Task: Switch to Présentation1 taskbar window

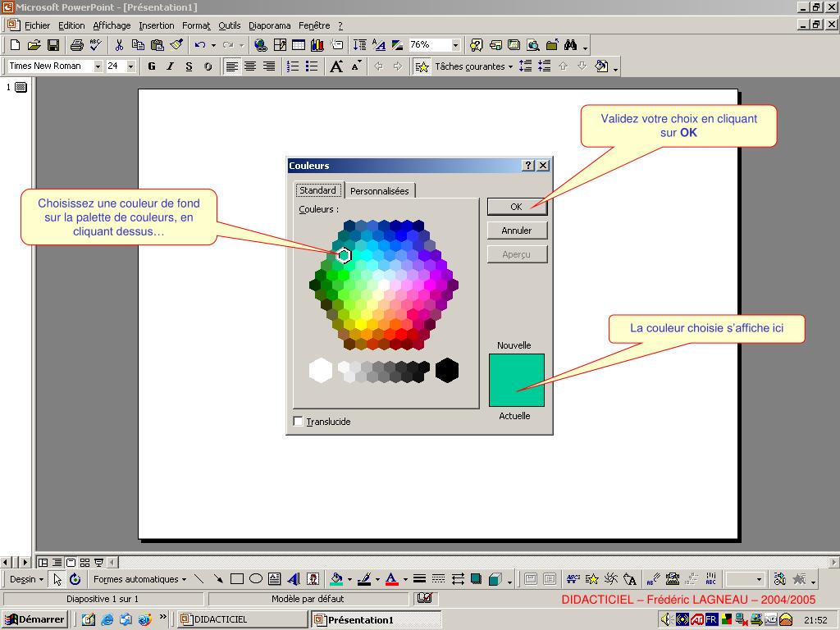Action: [377, 619]
